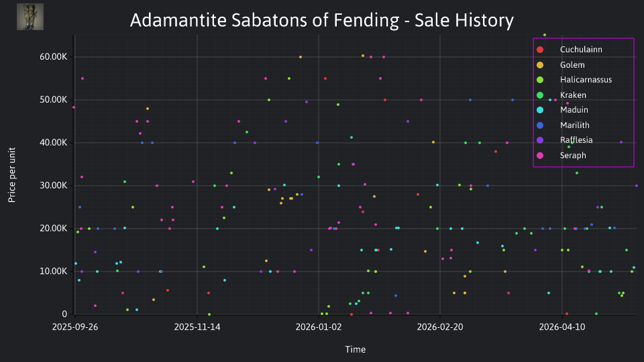Toggle the Rafflesia purple legend marker
This screenshot has height=362, width=644.
pos(540,140)
